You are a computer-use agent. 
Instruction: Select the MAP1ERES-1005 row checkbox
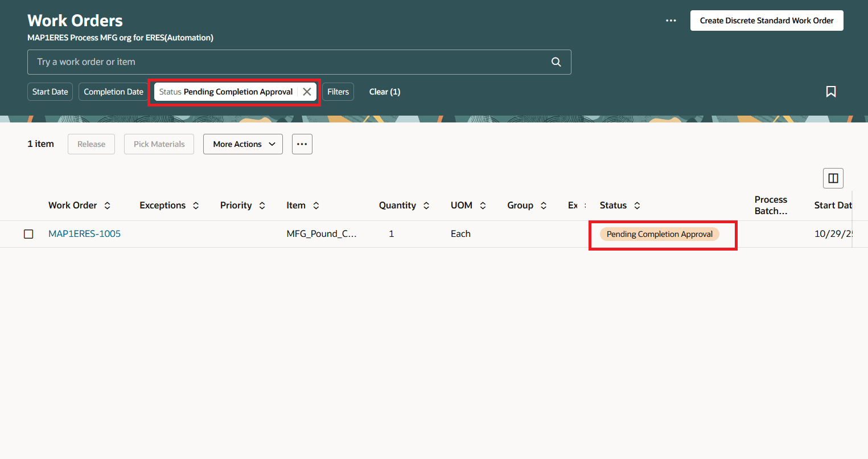(28, 234)
